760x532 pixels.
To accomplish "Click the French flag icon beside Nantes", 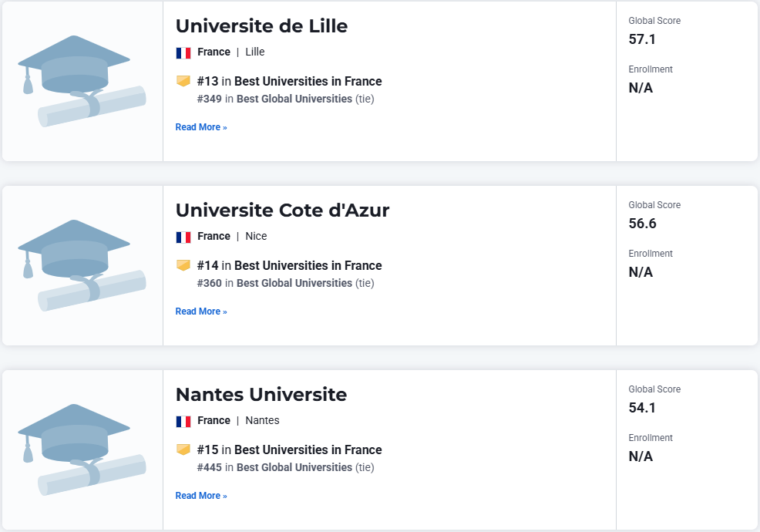I will point(183,422).
